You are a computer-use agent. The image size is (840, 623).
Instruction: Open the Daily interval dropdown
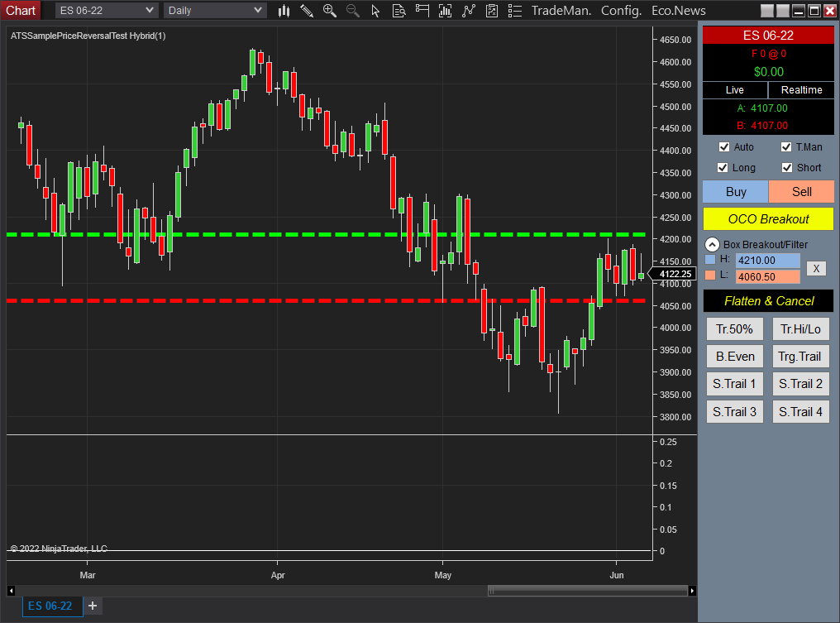tap(215, 11)
